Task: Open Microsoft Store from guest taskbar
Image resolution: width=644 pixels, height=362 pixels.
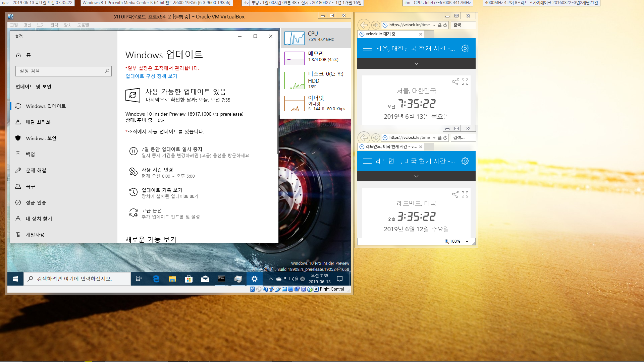Action: click(189, 279)
